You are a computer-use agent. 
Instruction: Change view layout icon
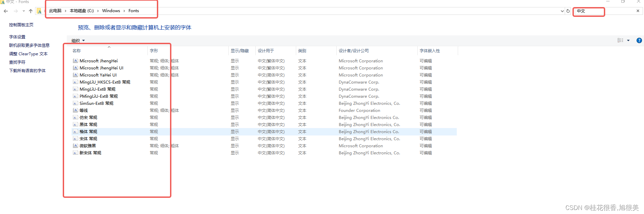tap(620, 40)
